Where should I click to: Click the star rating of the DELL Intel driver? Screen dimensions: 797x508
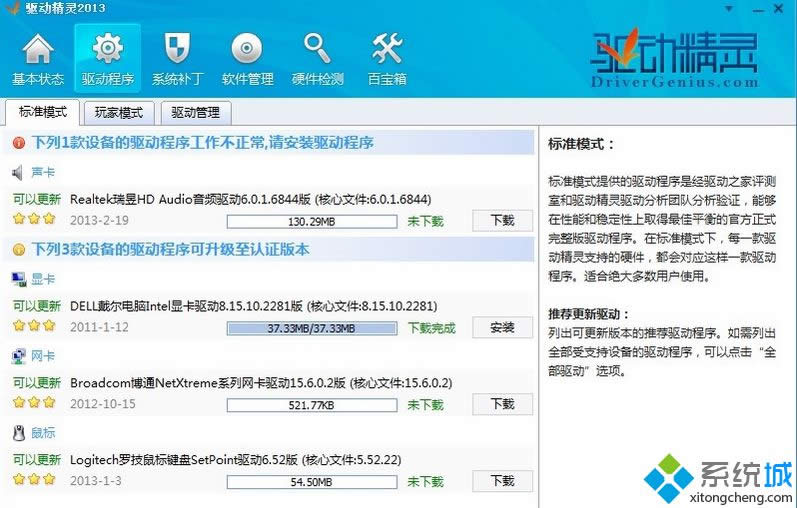[34, 325]
